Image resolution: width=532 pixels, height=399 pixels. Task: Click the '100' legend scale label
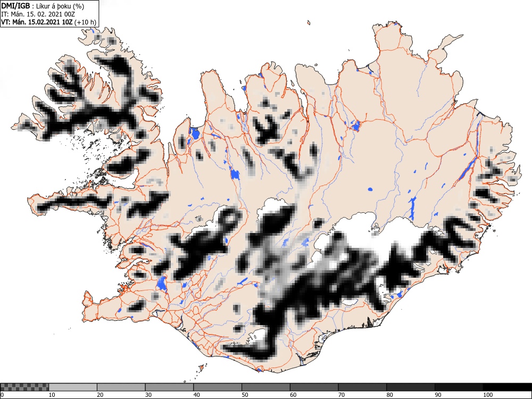[488, 395]
